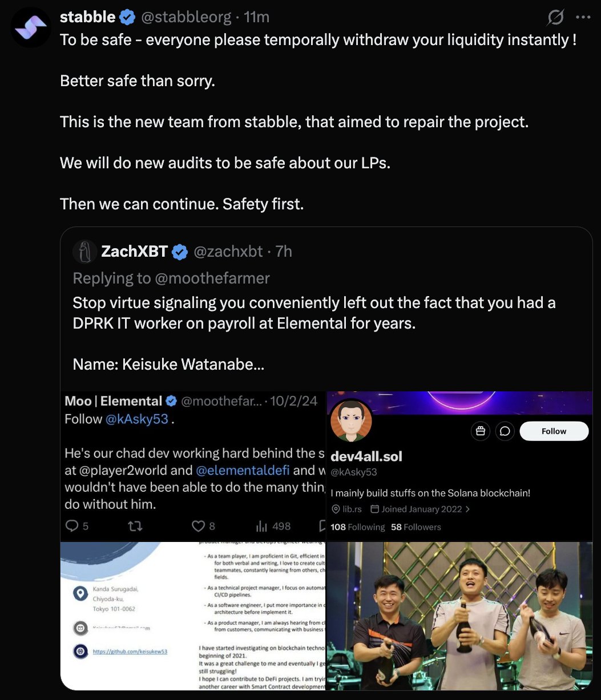View the 498 views analytics icon
601x700 pixels.
261,526
